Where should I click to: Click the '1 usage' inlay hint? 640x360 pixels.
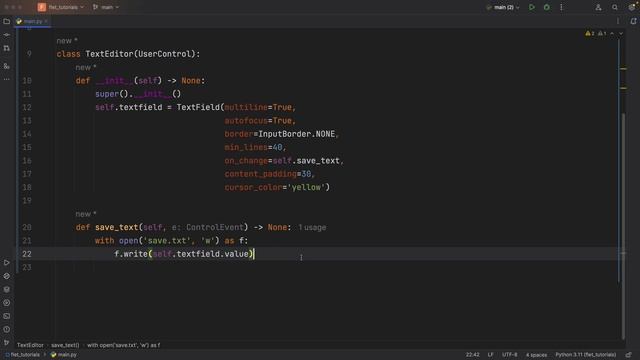pyautogui.click(x=312, y=227)
